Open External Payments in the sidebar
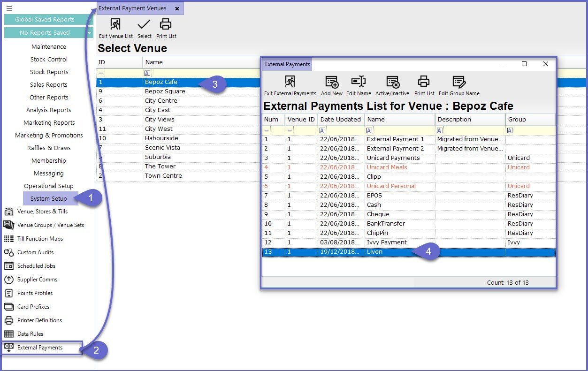The height and width of the screenshot is (371, 588). point(40,348)
